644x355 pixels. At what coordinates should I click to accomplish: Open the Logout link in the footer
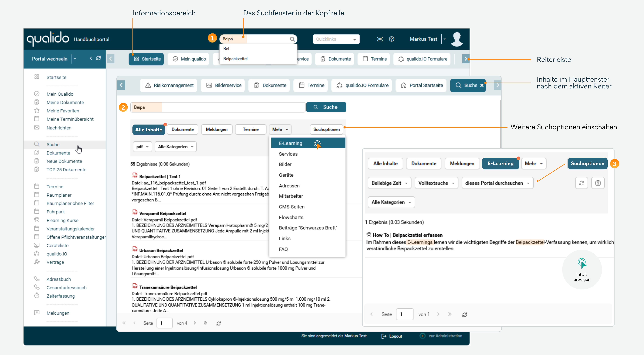click(396, 336)
